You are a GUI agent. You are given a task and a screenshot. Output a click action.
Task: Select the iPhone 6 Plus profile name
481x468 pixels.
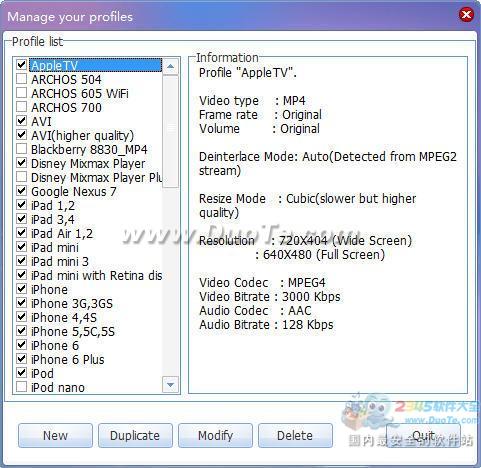click(x=67, y=360)
